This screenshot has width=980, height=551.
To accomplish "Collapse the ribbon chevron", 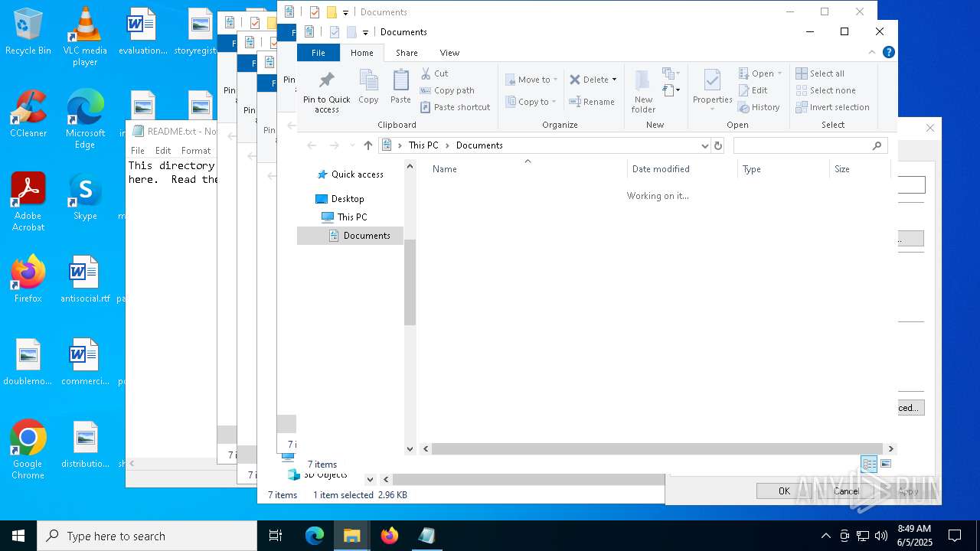I will coord(871,52).
